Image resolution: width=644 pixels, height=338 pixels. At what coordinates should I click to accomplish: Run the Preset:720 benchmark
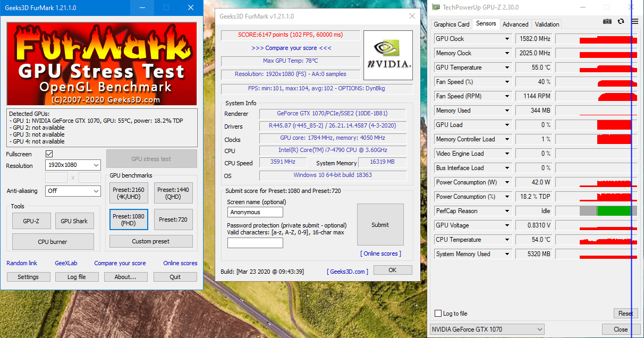coord(173,219)
